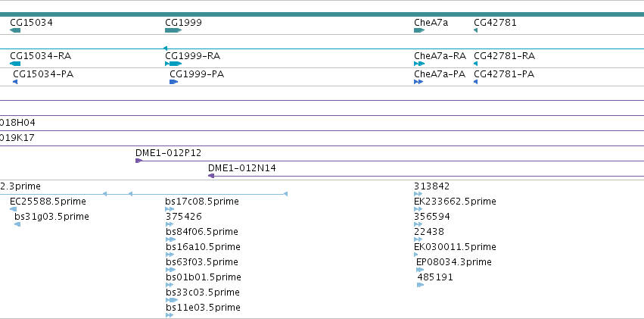Image resolution: width=644 pixels, height=319 pixels.
Task: Click the EP08034.3prime EST glyph
Action: 420,270
